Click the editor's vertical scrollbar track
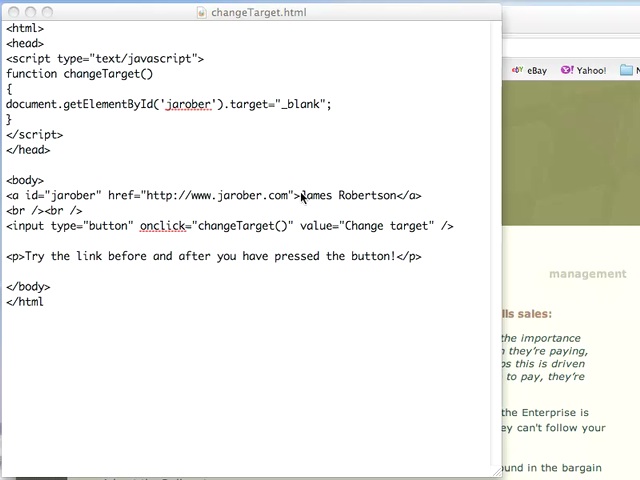Image resolution: width=640 pixels, height=480 pixels. coord(496,243)
